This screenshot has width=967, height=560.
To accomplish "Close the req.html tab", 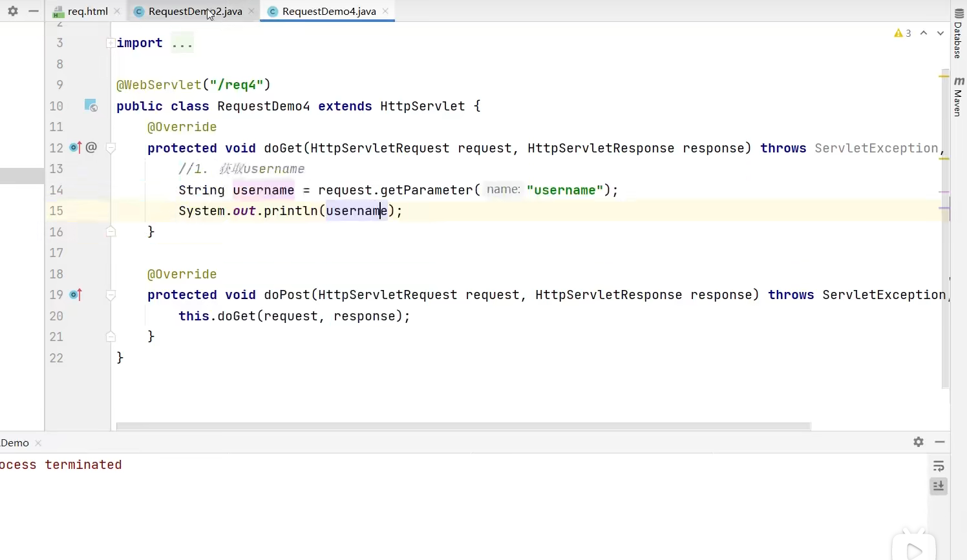I will [117, 11].
